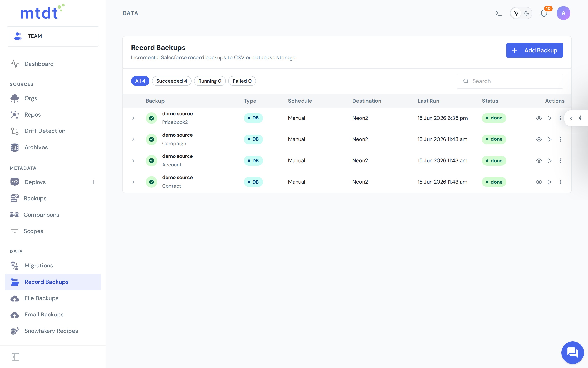Run the Pricebook2 backup

click(549, 118)
